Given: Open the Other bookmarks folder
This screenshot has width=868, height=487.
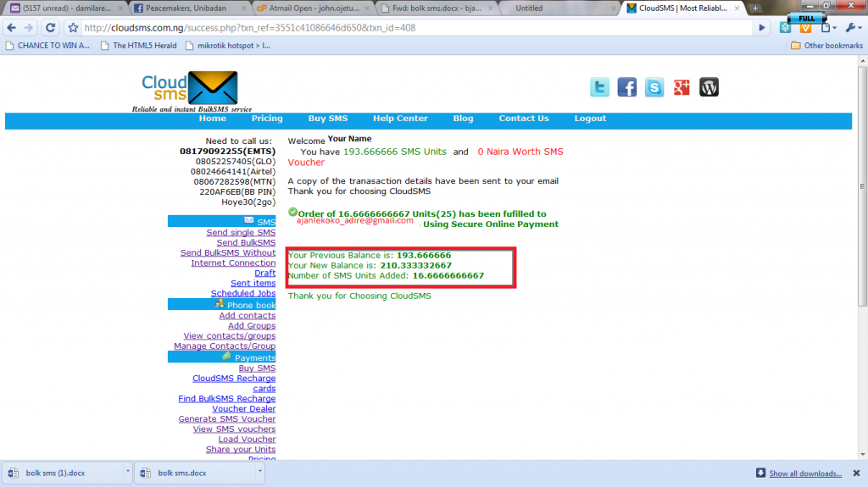Looking at the screenshot, I should coord(826,46).
